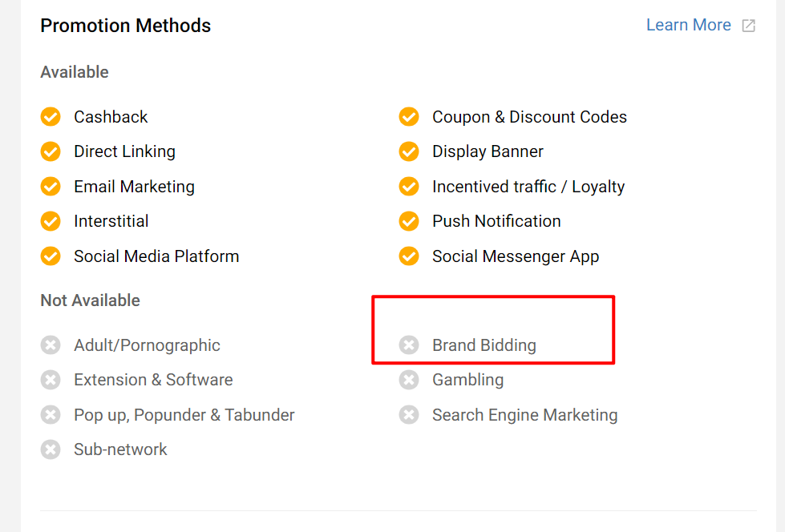Screen dimensions: 785x532
Task: Select the Email Marketing check icon
Action: click(51, 187)
